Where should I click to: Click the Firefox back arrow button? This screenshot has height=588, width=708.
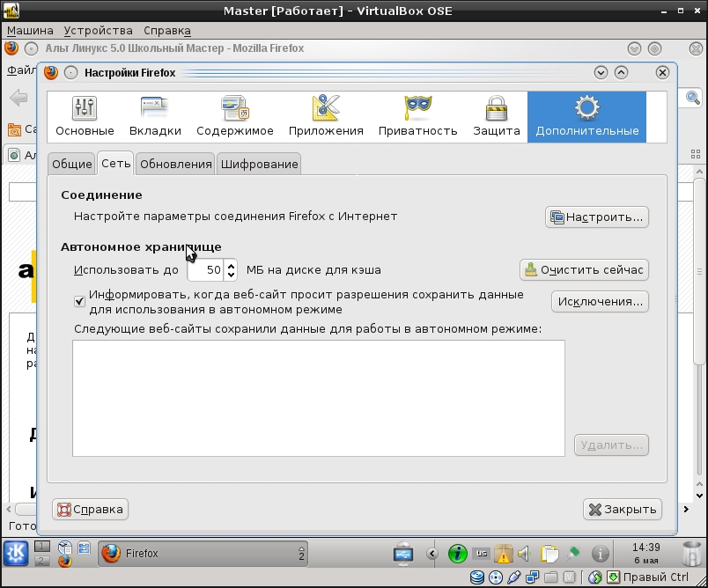(x=19, y=98)
